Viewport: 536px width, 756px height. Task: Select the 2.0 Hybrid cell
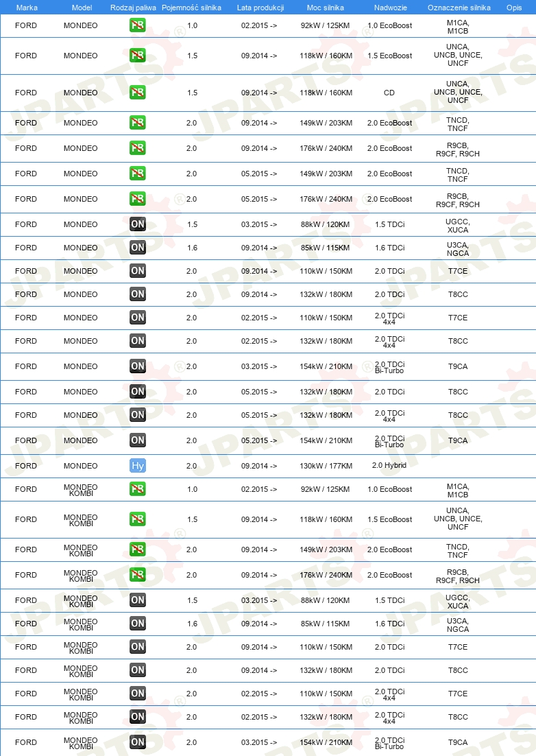click(x=389, y=465)
